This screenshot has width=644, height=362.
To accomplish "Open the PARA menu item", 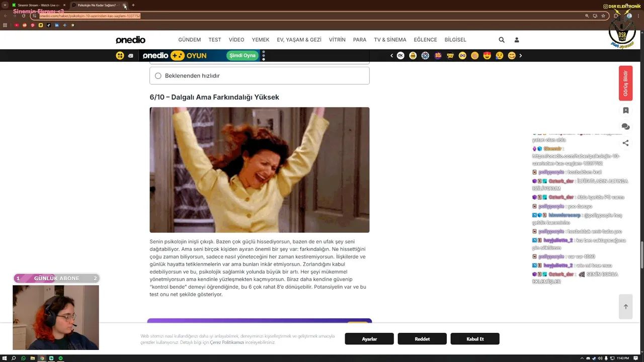I will [x=360, y=40].
